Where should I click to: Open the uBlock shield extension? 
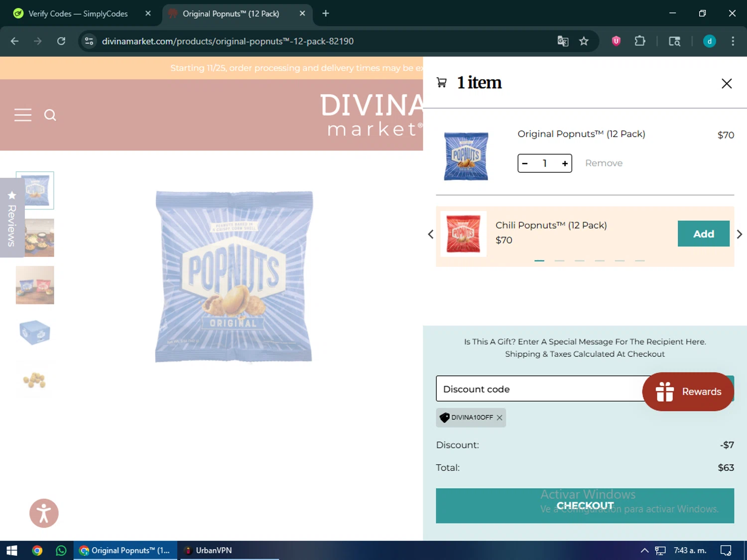(x=616, y=41)
